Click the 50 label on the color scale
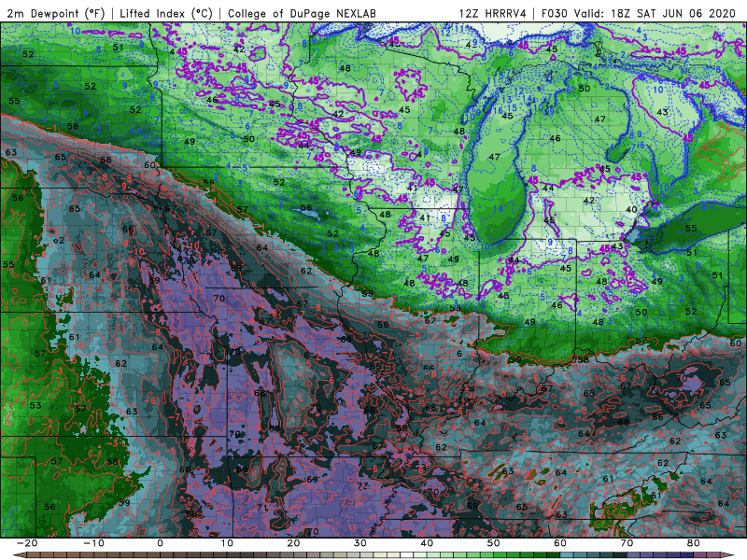This screenshot has height=560, width=747. coord(494,543)
